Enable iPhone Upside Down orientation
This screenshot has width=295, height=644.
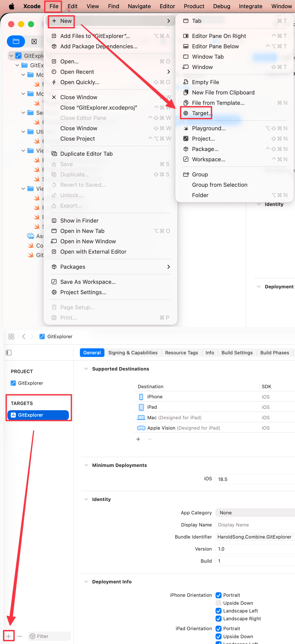(219, 603)
